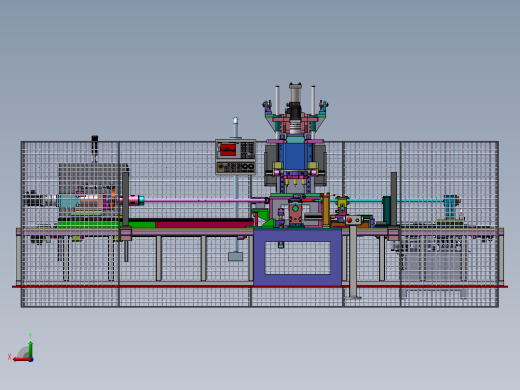Click the red emergency stop button
520x390 pixels.
coord(349,220)
